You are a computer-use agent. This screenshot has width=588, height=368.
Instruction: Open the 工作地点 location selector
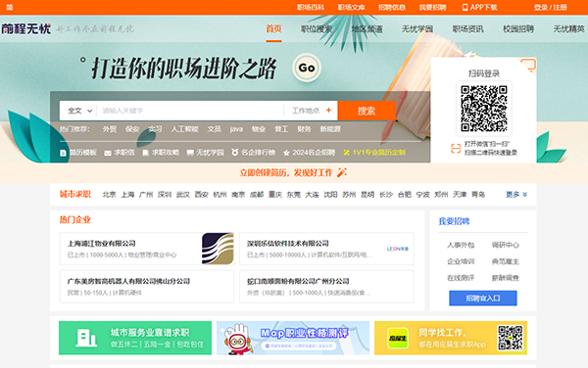pos(312,111)
